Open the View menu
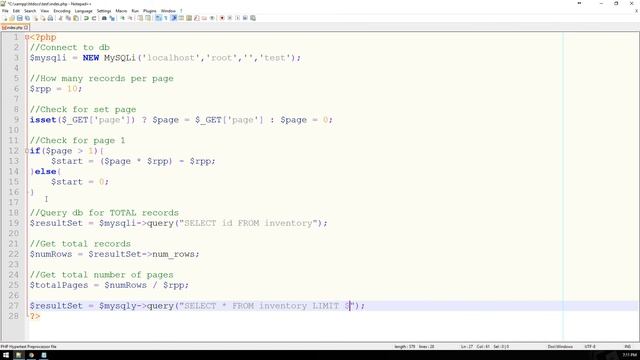Screen dimensions: 640x360 click(x=45, y=11)
